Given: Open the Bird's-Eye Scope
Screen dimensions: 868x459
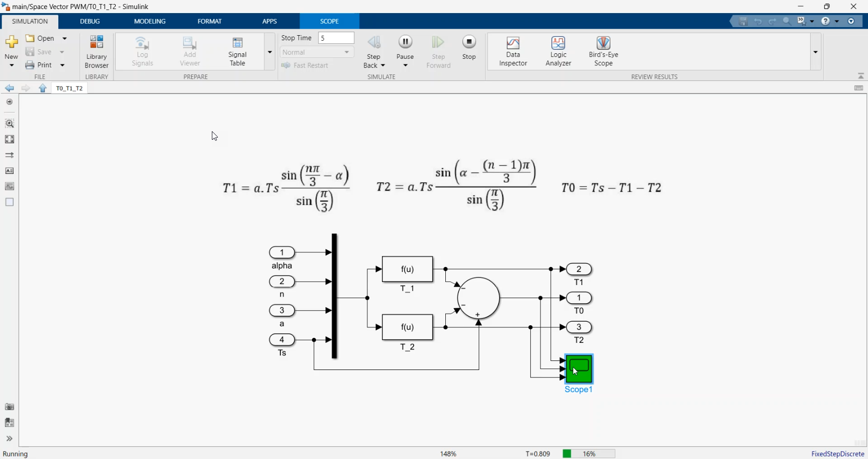Looking at the screenshot, I should click(x=603, y=51).
